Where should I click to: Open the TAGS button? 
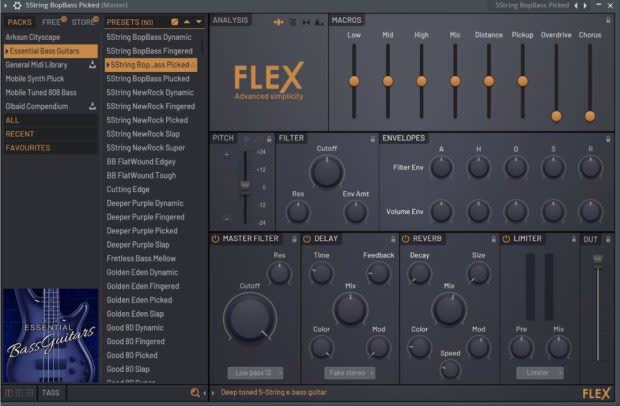click(51, 393)
